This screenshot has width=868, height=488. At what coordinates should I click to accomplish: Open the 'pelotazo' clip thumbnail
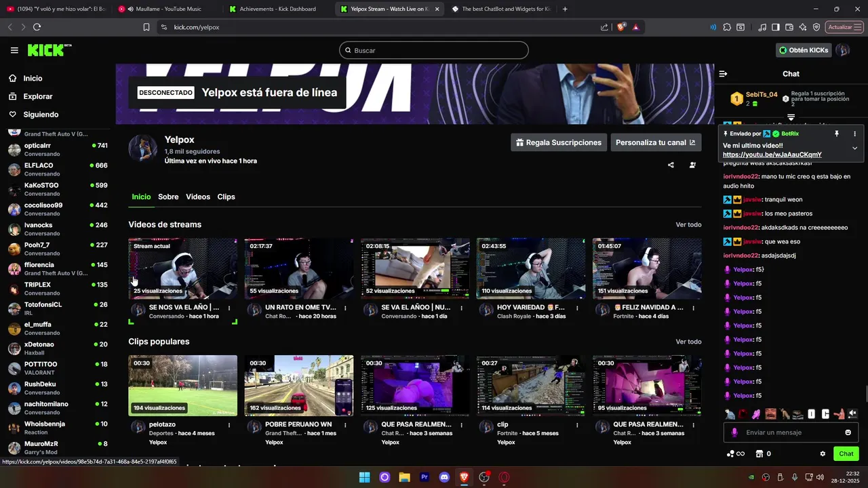[183, 386]
